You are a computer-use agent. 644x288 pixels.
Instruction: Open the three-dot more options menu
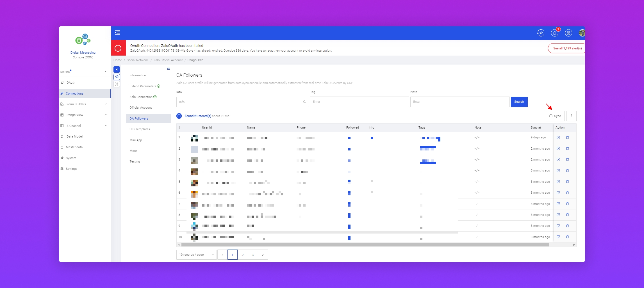(571, 116)
